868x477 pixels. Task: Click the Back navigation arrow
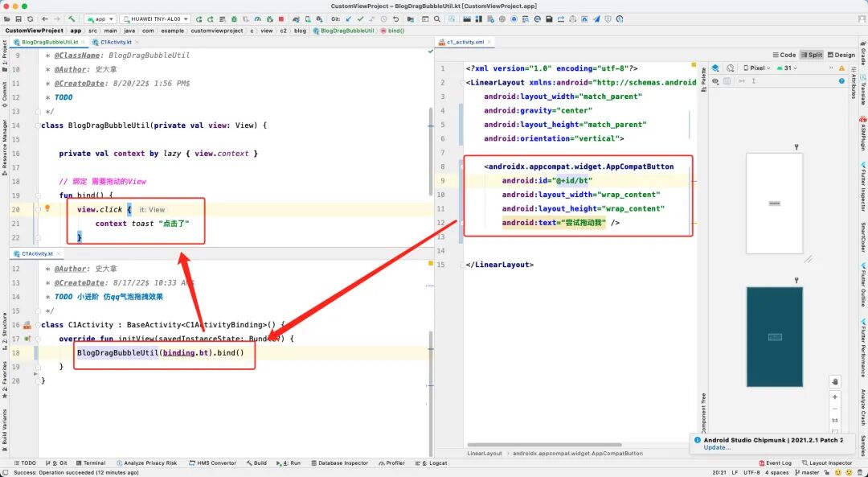pos(45,19)
